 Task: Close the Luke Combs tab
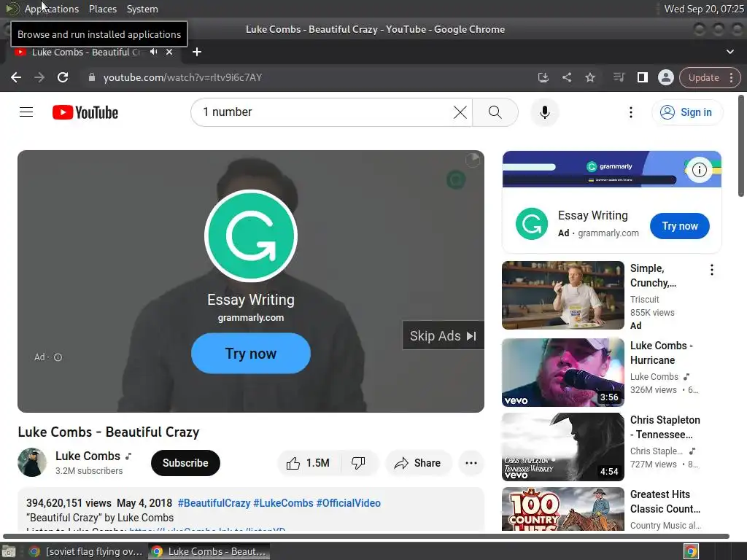169,52
